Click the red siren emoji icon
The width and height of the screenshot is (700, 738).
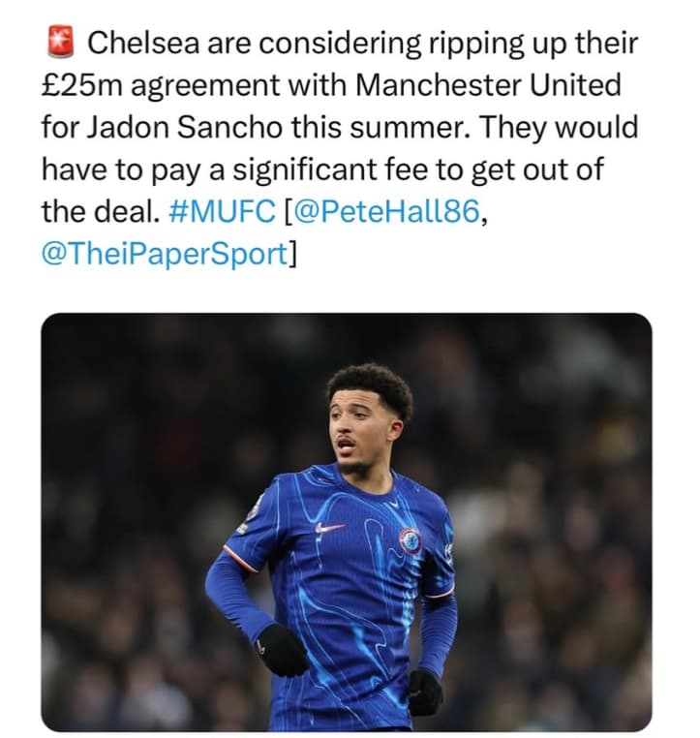pos(60,43)
